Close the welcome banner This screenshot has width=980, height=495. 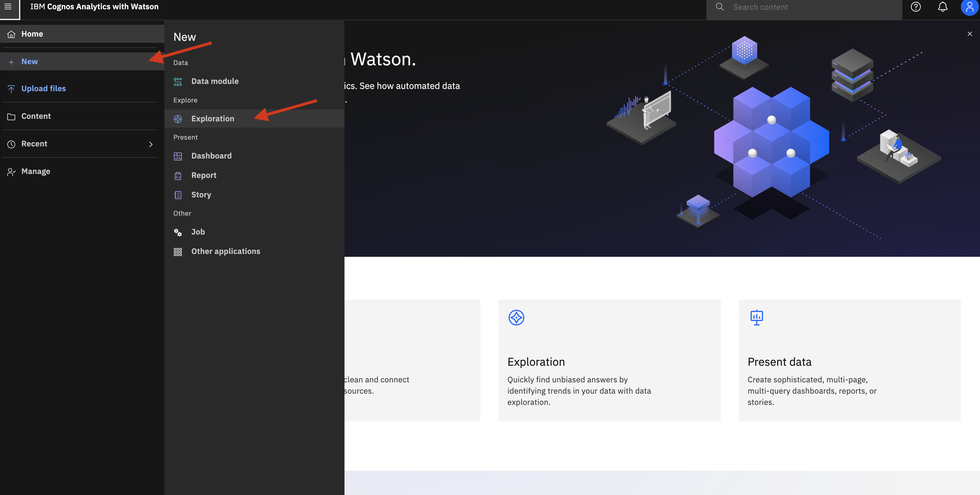coord(969,34)
